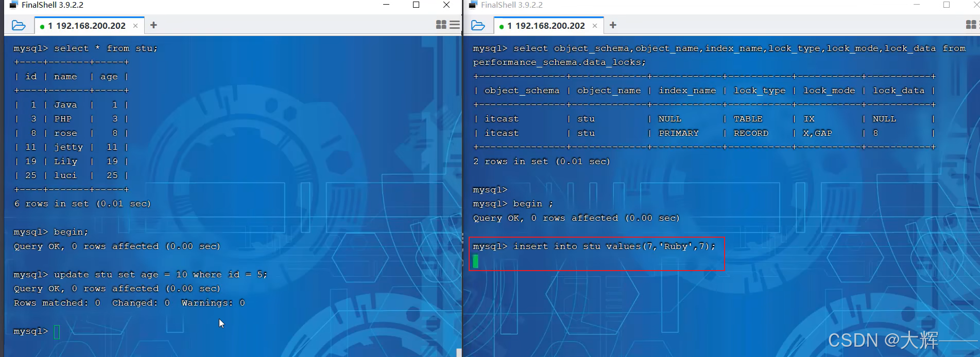Click the 'lock_type' column header
Screen dimensions: 980x357
pos(760,91)
